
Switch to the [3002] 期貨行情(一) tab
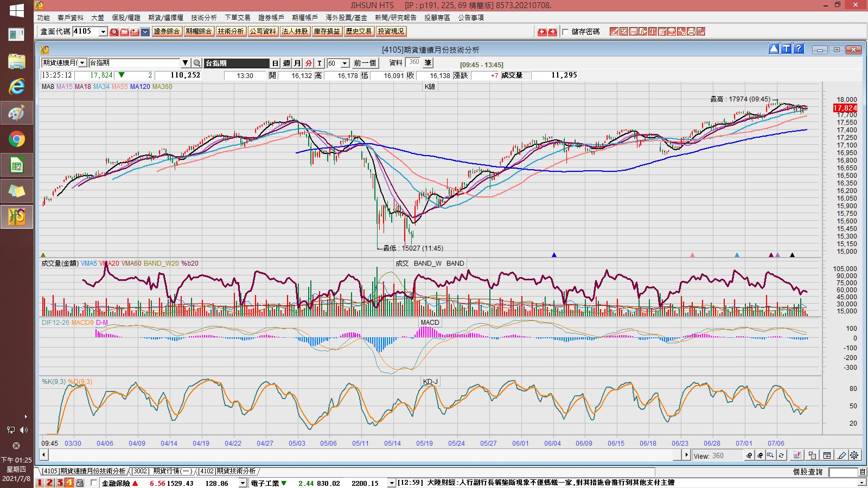tap(162, 471)
